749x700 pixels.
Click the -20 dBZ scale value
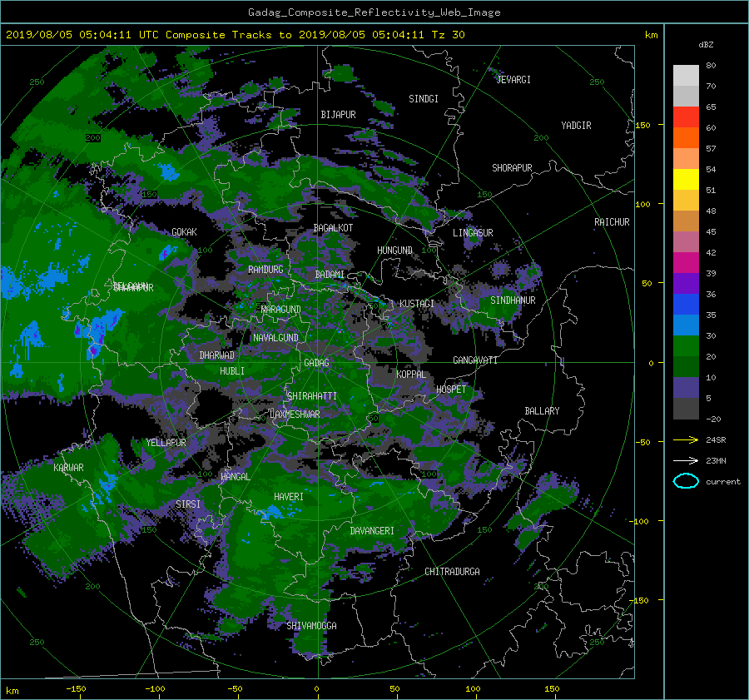(x=713, y=419)
